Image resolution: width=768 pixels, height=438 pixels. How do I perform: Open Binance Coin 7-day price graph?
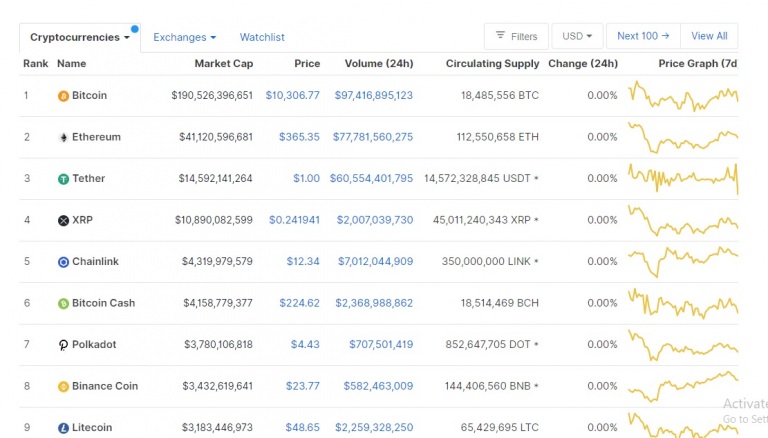pos(683,387)
